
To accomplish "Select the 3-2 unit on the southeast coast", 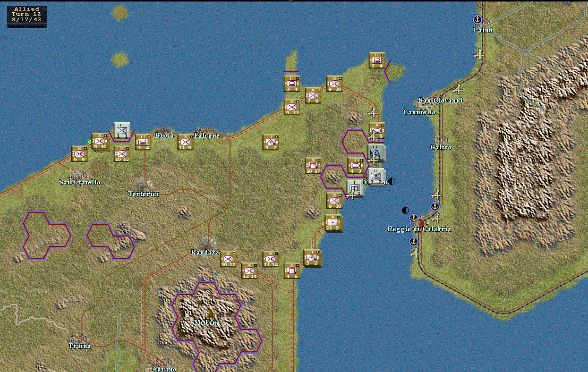I will point(312,258).
